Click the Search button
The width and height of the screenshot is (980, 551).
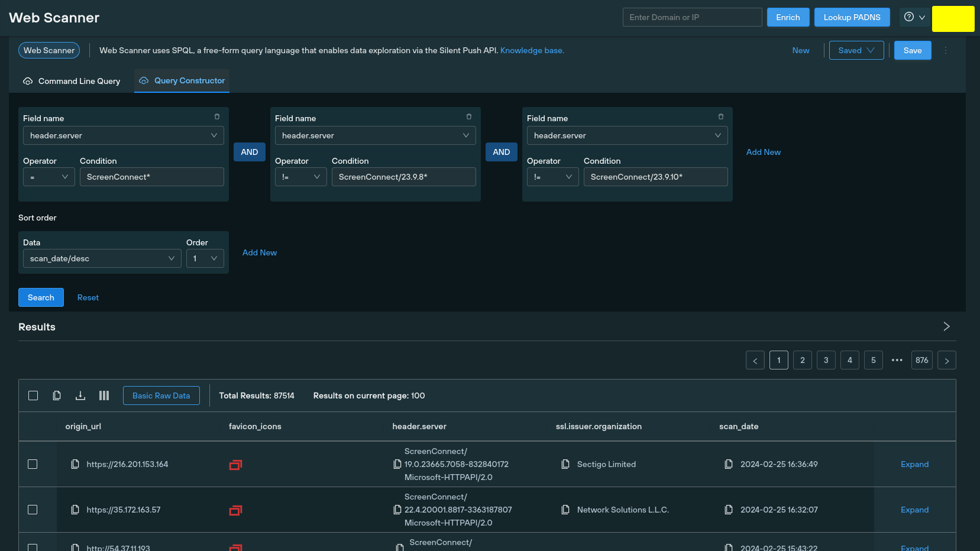41,297
